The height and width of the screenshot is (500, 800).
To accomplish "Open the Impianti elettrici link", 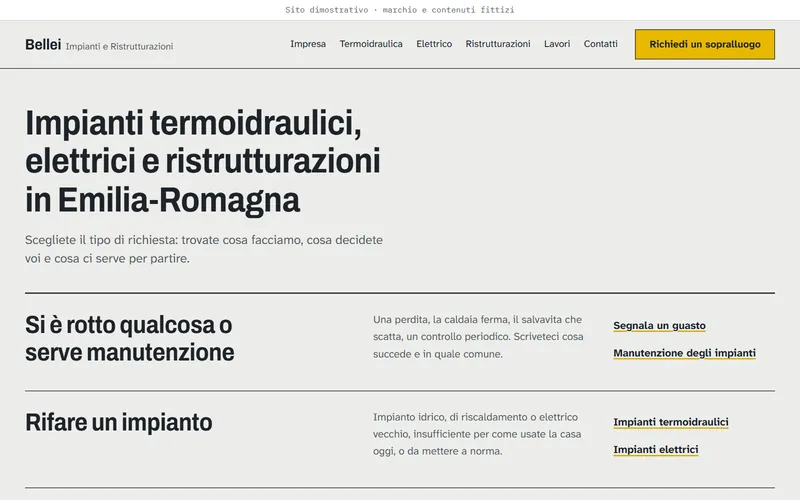I will [x=656, y=449].
